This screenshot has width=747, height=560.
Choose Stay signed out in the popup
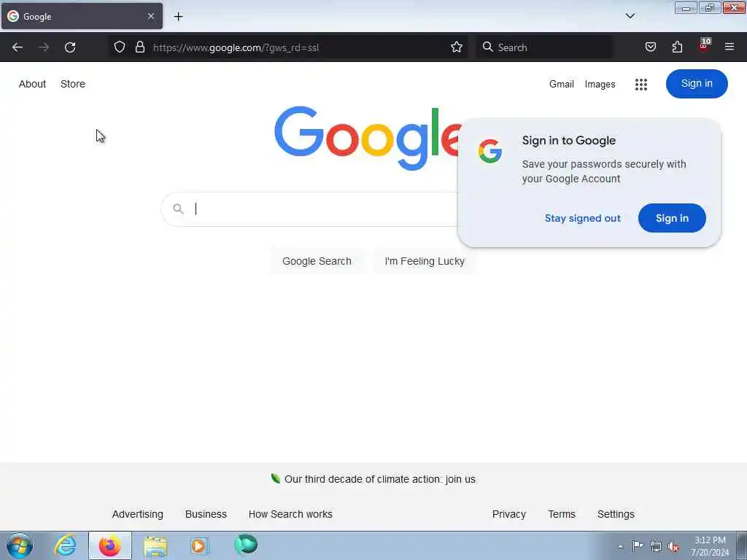[583, 218]
